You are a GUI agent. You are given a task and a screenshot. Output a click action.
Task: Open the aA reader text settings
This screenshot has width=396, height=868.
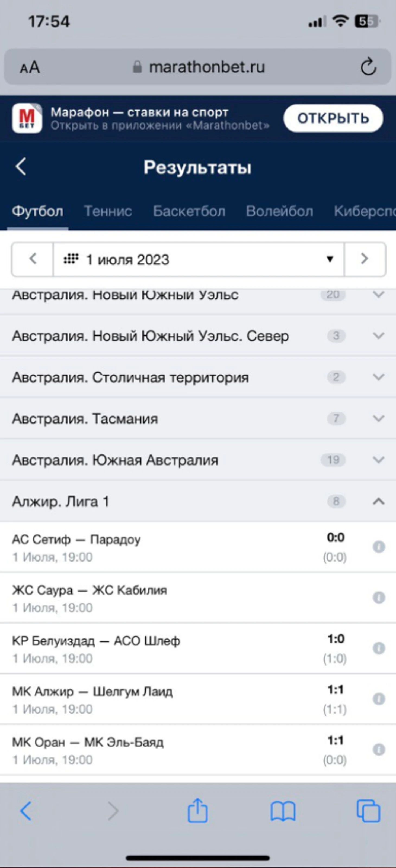[30, 67]
